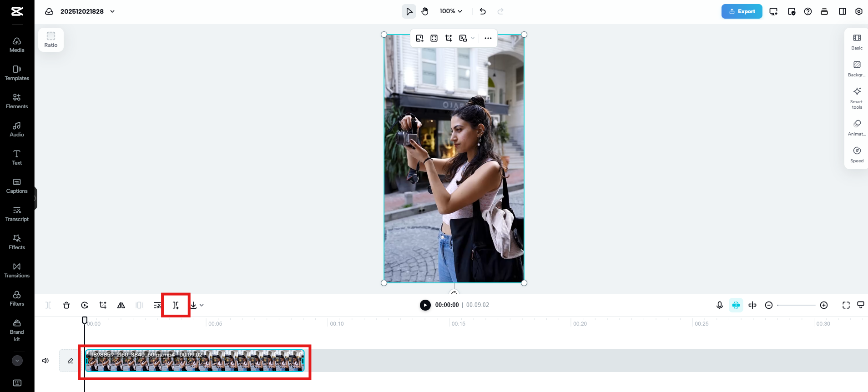The height and width of the screenshot is (392, 868).
Task: Open the Smart tools panel
Action: (857, 97)
